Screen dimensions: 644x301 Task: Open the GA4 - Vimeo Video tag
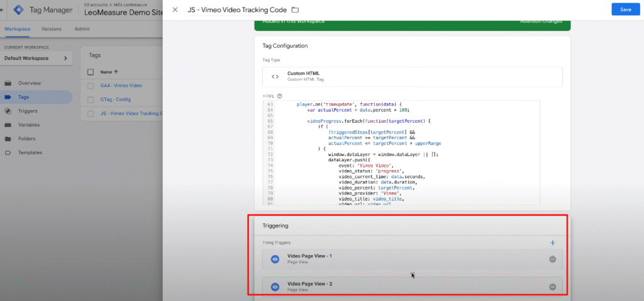click(121, 86)
